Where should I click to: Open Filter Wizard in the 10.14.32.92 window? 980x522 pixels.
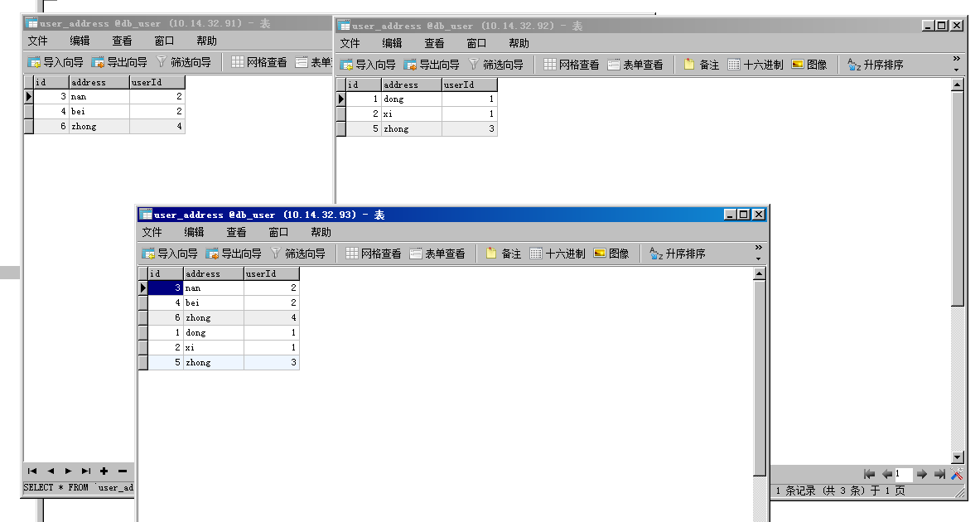tap(495, 65)
